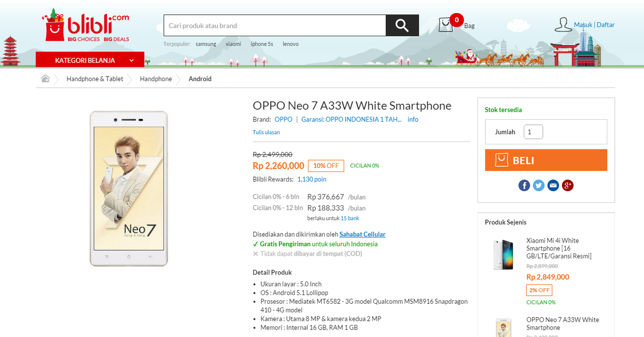644x337 pixels.
Task: Click the search magnifier button
Action: coord(402,25)
